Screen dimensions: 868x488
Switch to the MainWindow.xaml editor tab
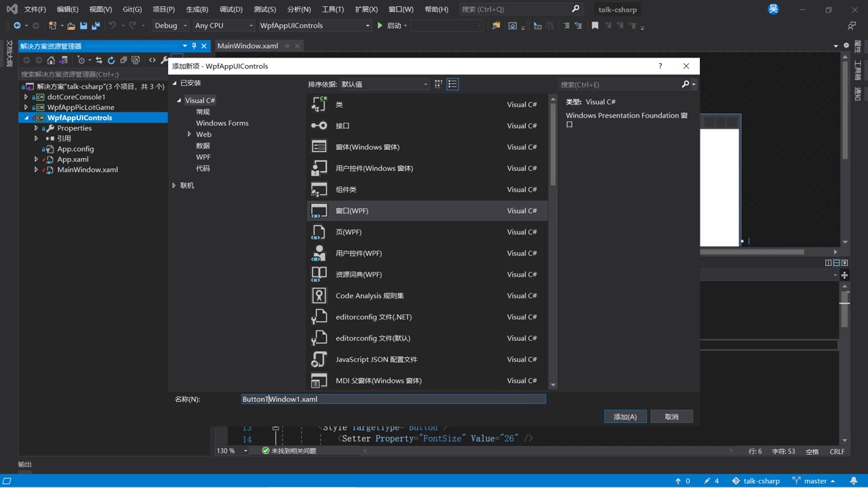(248, 46)
